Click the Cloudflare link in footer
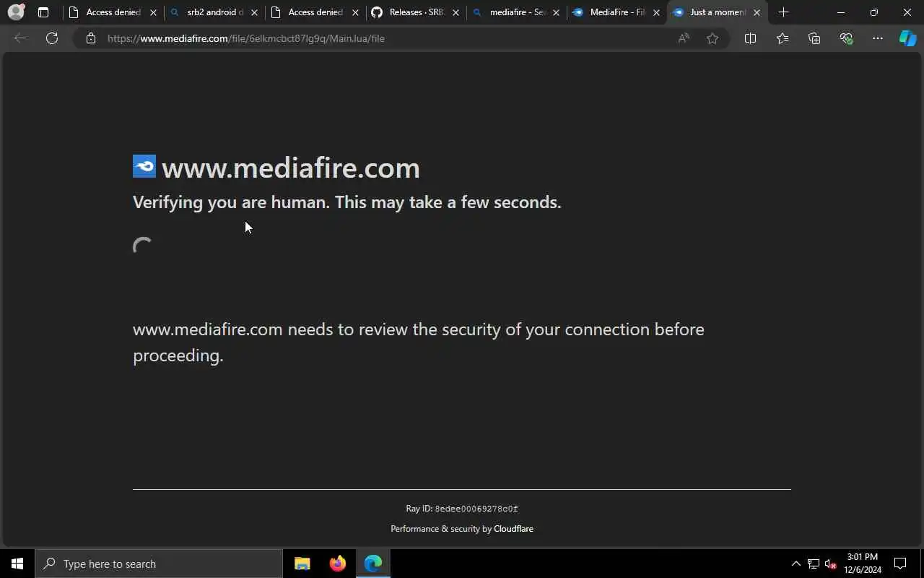 coord(513,529)
